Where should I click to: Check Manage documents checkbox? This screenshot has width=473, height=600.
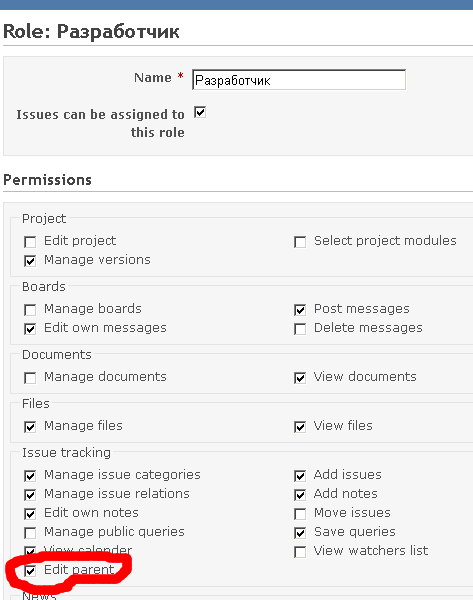[30, 378]
